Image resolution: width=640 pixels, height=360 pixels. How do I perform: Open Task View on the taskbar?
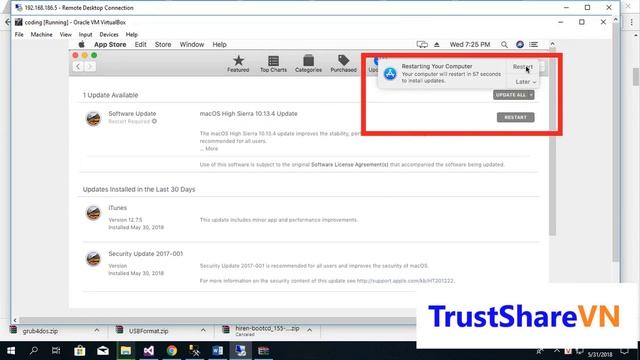click(56, 351)
